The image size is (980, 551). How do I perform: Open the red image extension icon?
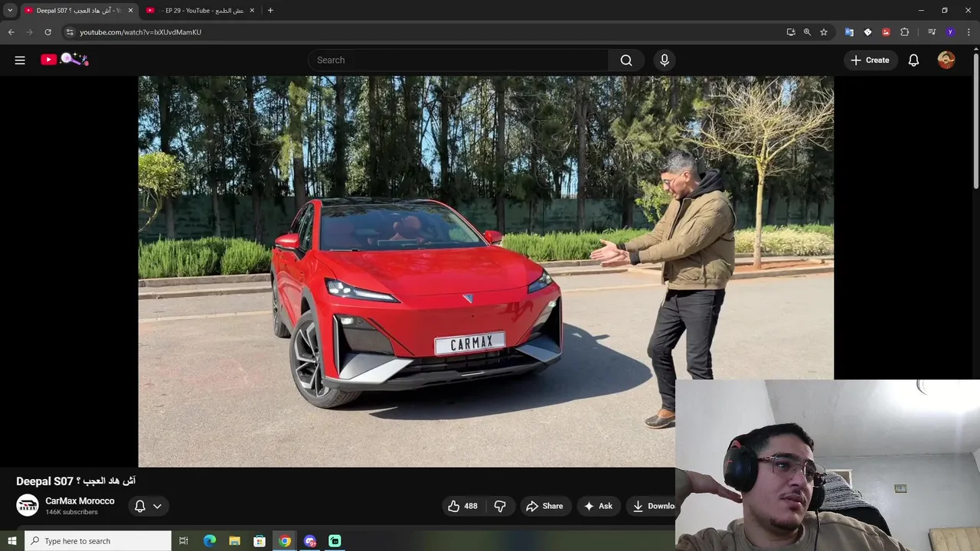click(886, 32)
